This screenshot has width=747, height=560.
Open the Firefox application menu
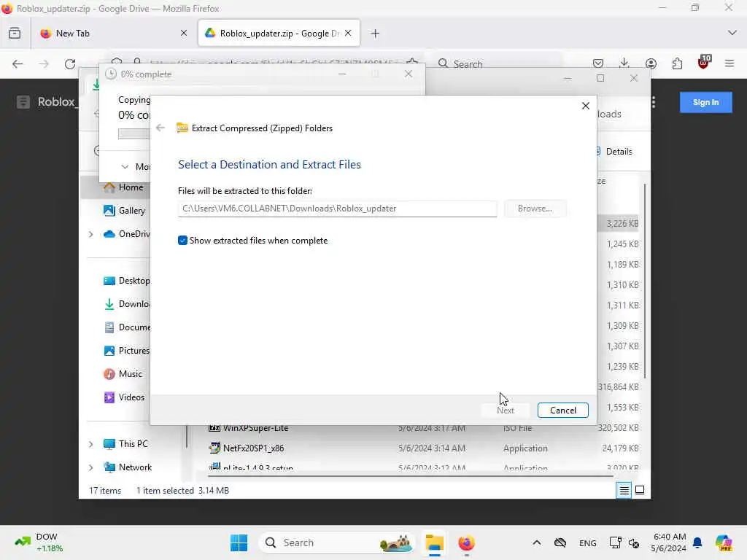tap(729, 63)
